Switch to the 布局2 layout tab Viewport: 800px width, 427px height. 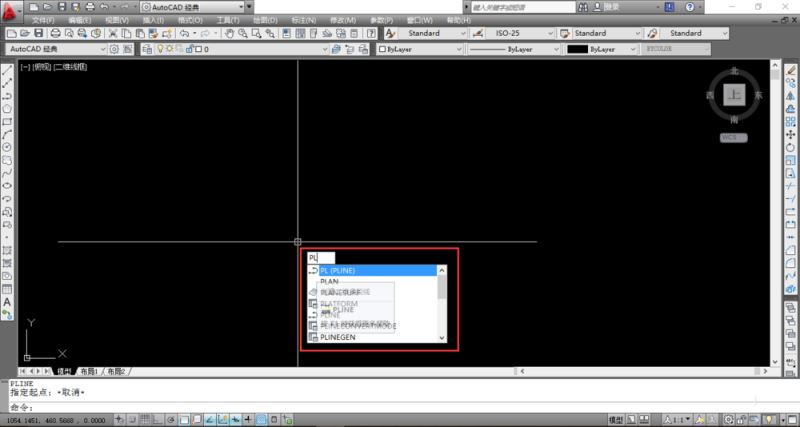pos(117,372)
